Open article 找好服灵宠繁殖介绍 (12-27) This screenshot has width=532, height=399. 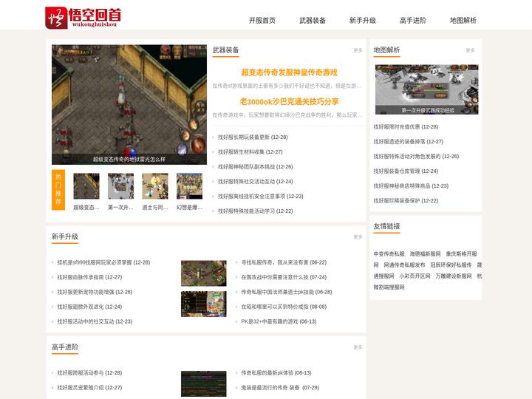pyautogui.click(x=89, y=387)
